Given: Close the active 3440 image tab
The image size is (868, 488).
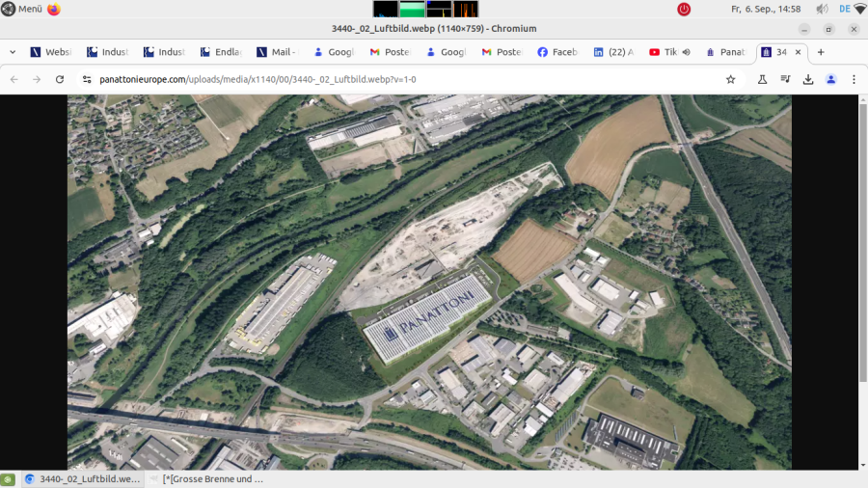Looking at the screenshot, I should 798,52.
